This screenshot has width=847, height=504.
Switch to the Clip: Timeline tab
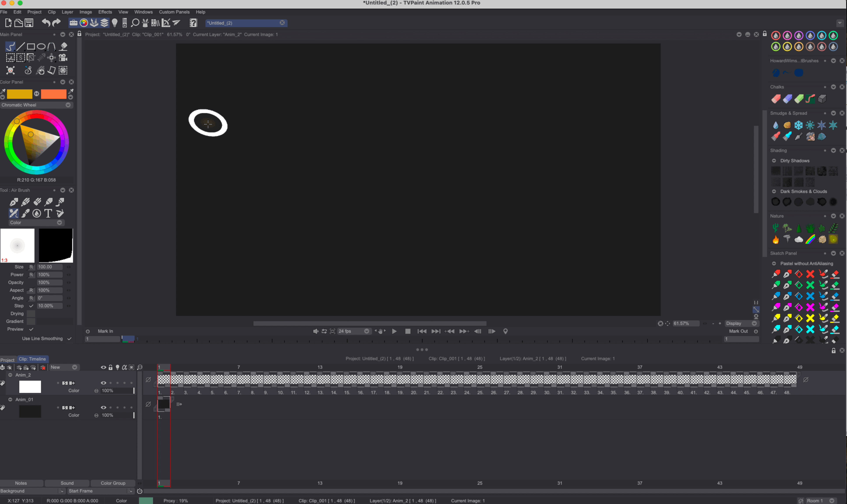pyautogui.click(x=32, y=359)
